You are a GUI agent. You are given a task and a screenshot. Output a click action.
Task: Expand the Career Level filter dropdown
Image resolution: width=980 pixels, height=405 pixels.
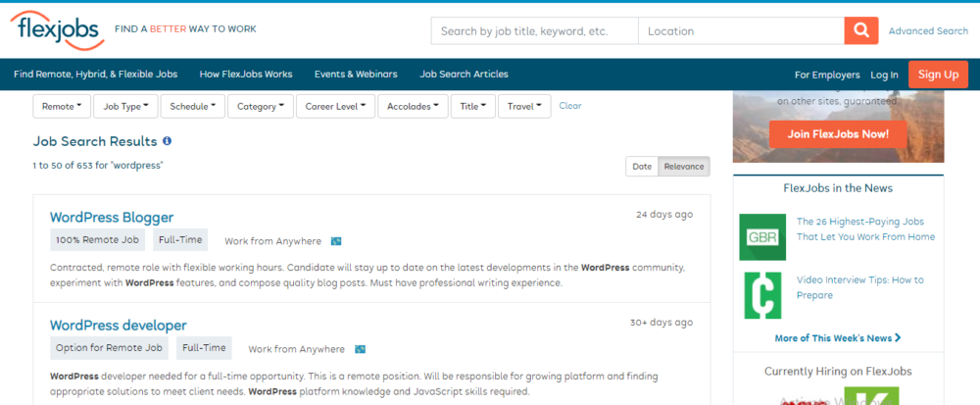pyautogui.click(x=335, y=106)
